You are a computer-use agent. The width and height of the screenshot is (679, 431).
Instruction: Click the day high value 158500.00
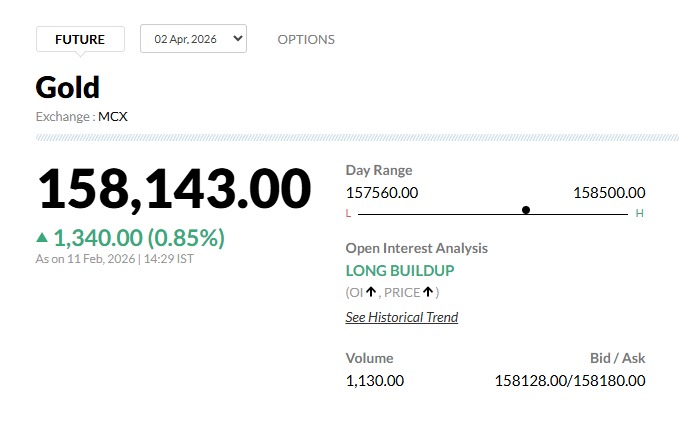click(609, 192)
